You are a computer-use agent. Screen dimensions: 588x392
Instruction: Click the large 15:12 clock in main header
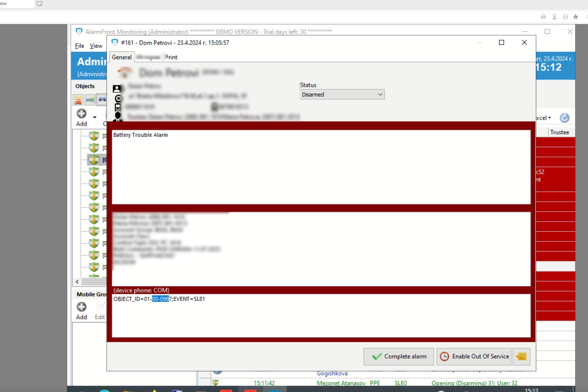pos(549,67)
